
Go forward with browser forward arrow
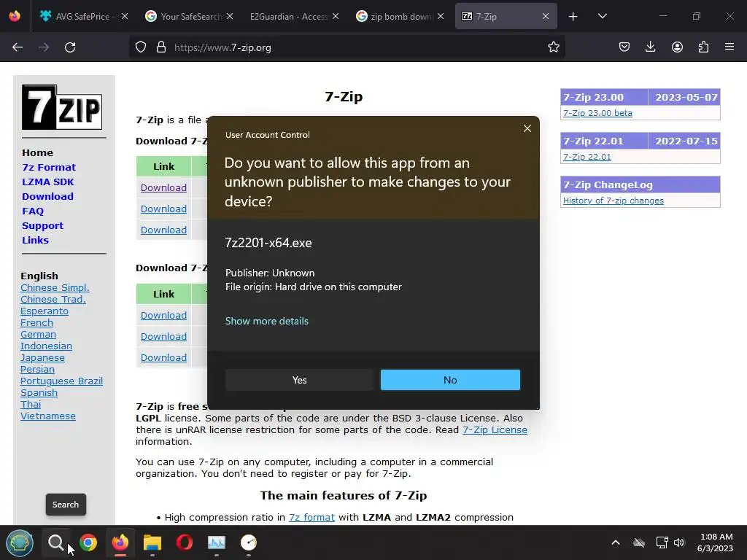click(x=44, y=47)
